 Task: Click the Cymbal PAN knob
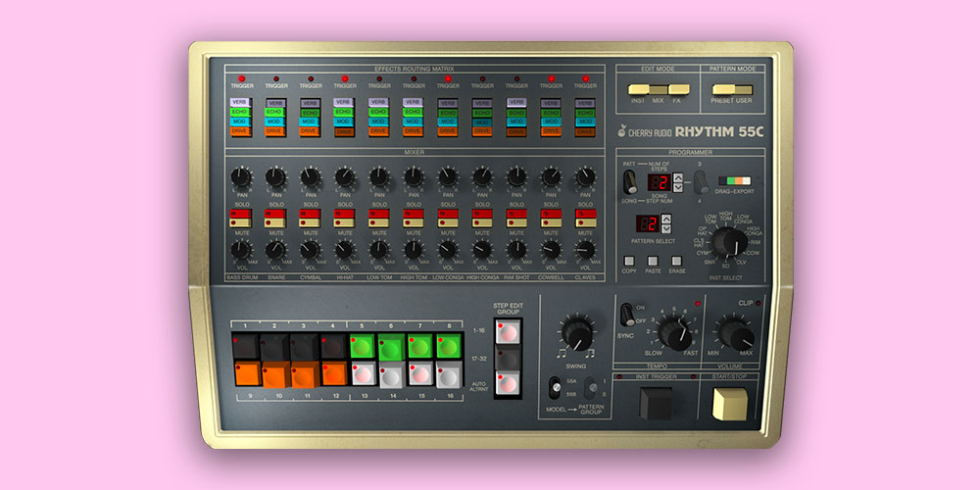pos(310,177)
